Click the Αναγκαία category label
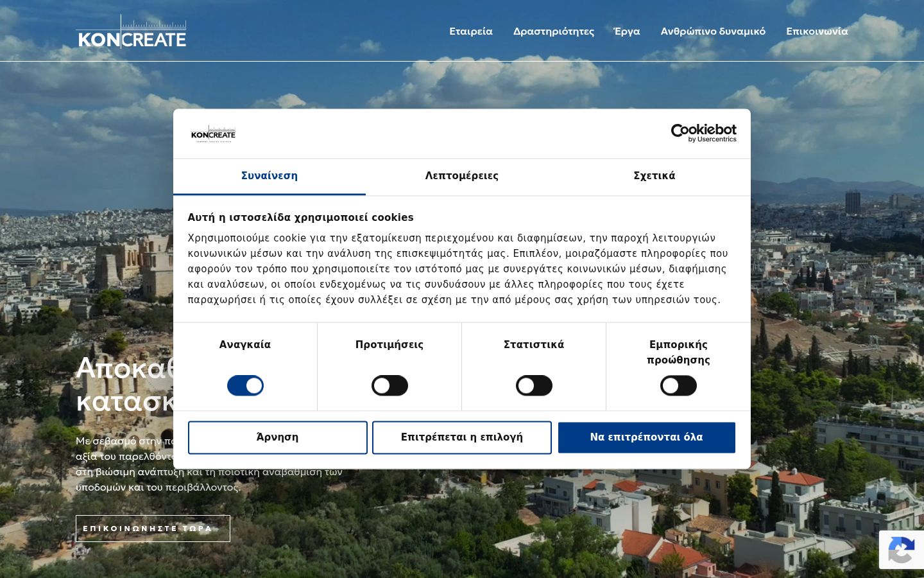 (x=245, y=345)
